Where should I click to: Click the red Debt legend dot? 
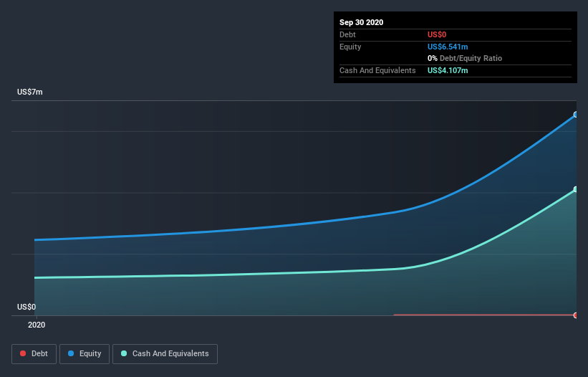click(23, 353)
